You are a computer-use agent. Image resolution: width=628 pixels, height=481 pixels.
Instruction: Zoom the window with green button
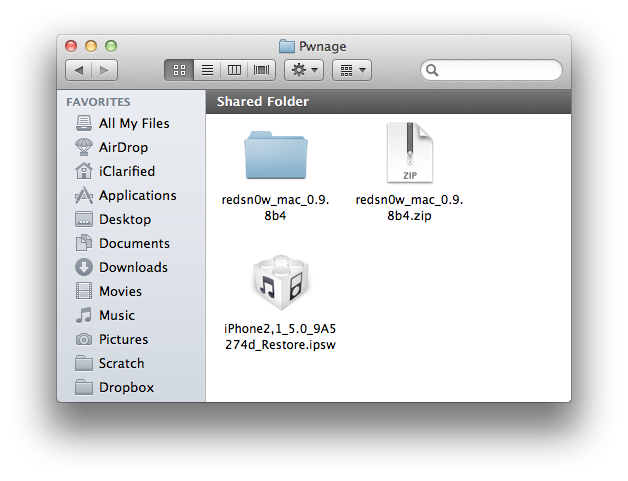pyautogui.click(x=111, y=46)
